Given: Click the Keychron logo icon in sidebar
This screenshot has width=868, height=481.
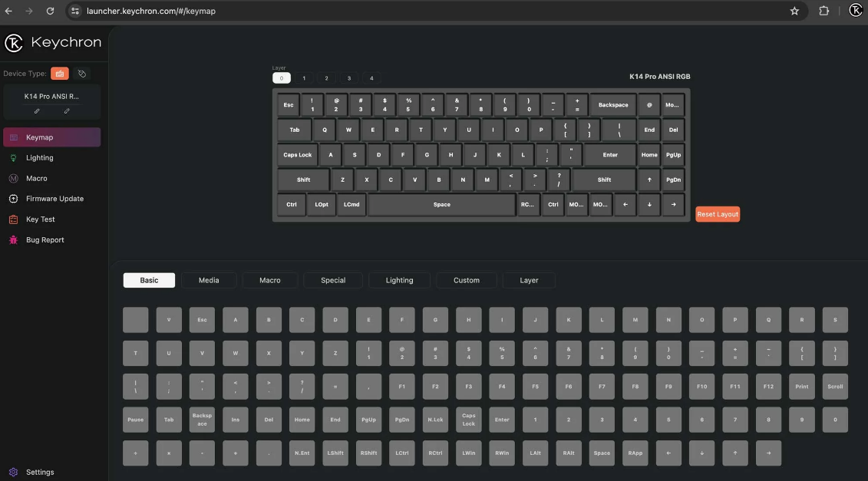Looking at the screenshot, I should click(x=14, y=43).
